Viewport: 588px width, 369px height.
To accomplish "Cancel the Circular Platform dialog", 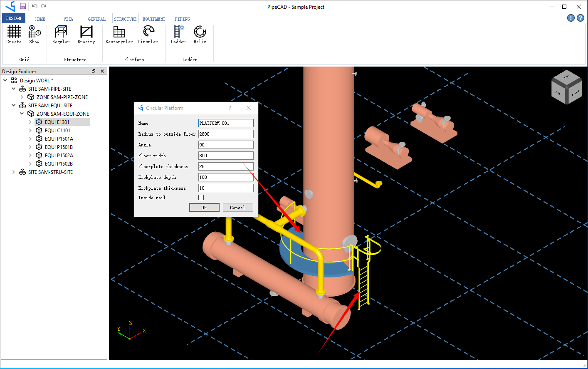I will (237, 208).
